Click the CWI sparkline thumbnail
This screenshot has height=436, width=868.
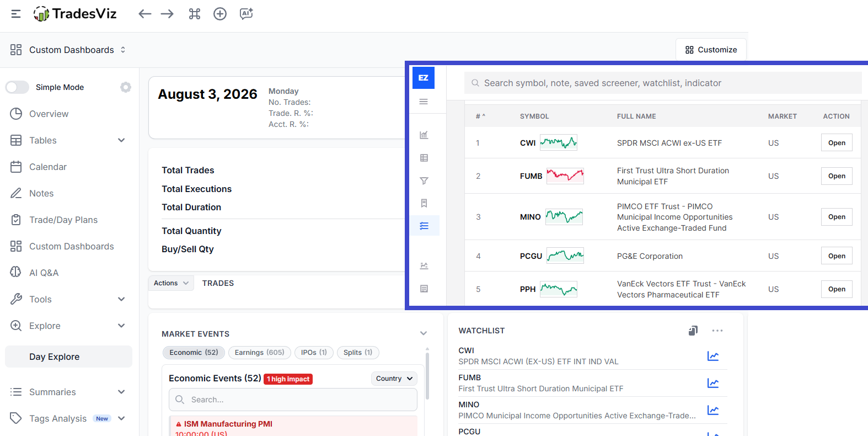(x=559, y=143)
